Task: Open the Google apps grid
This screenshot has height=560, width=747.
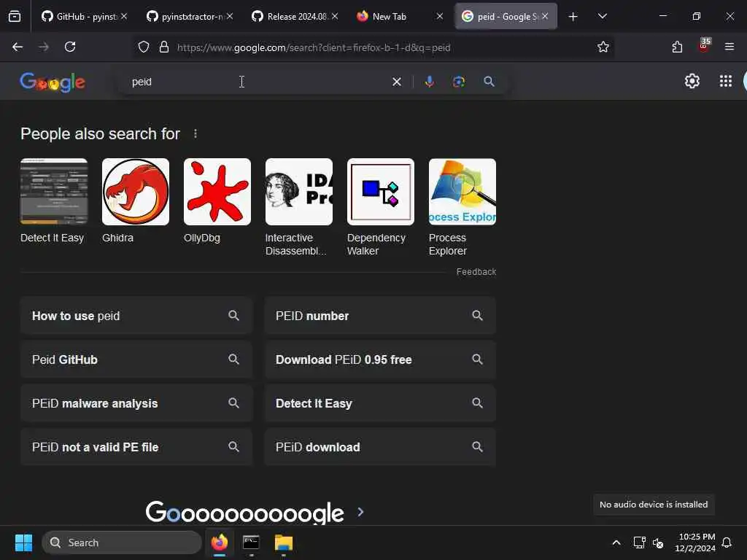Action: coord(726,82)
